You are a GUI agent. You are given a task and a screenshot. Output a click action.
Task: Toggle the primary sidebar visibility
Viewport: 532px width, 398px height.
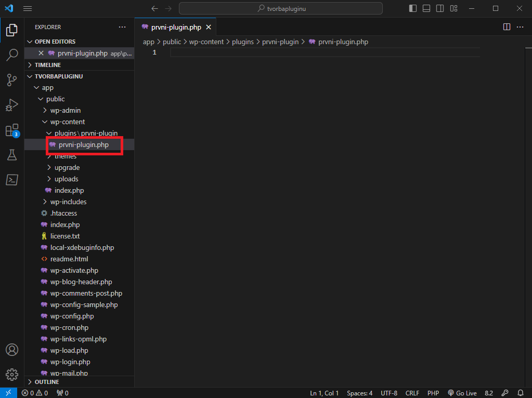(412, 8)
